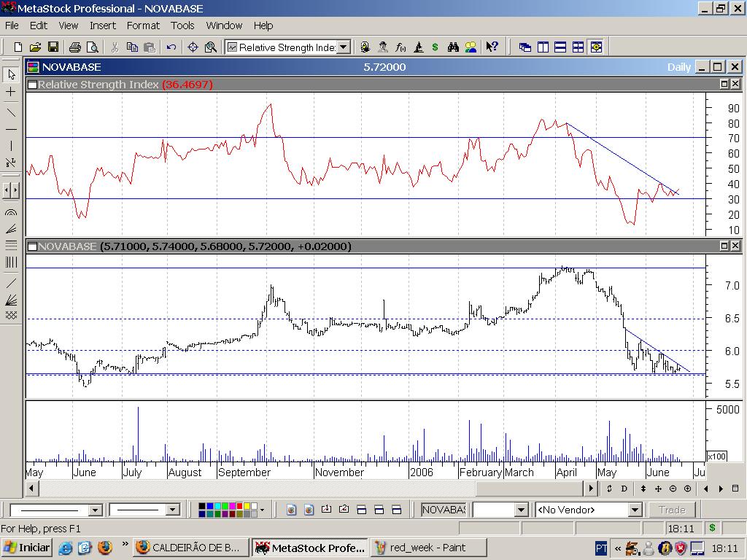Expand the Relative Strength Index indicator dropdown

pos(344,47)
